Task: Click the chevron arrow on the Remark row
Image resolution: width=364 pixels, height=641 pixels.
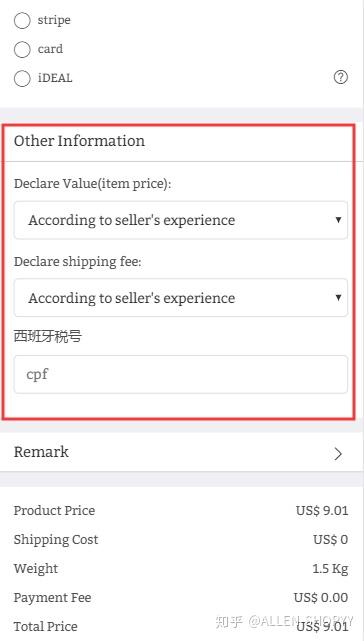Action: click(x=338, y=454)
